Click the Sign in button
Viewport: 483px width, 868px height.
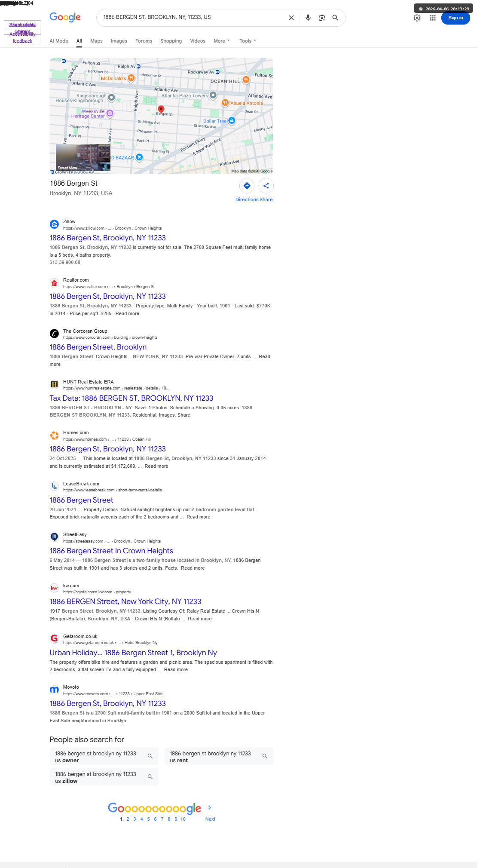455,18
